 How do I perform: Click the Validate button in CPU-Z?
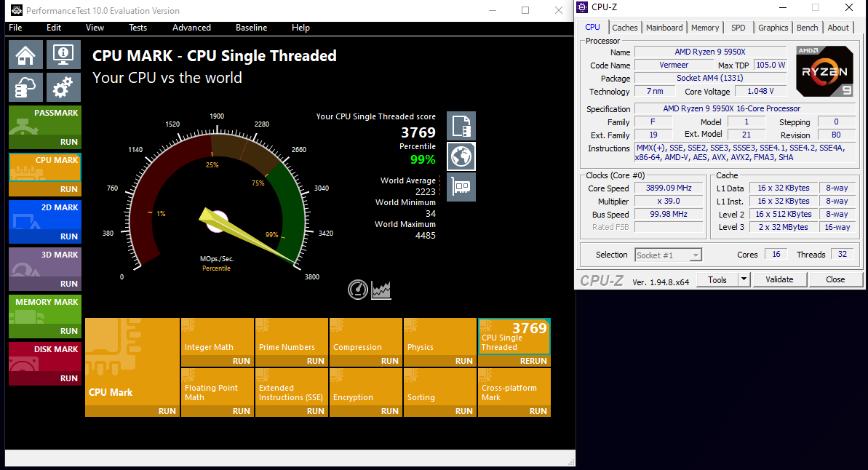tap(779, 279)
